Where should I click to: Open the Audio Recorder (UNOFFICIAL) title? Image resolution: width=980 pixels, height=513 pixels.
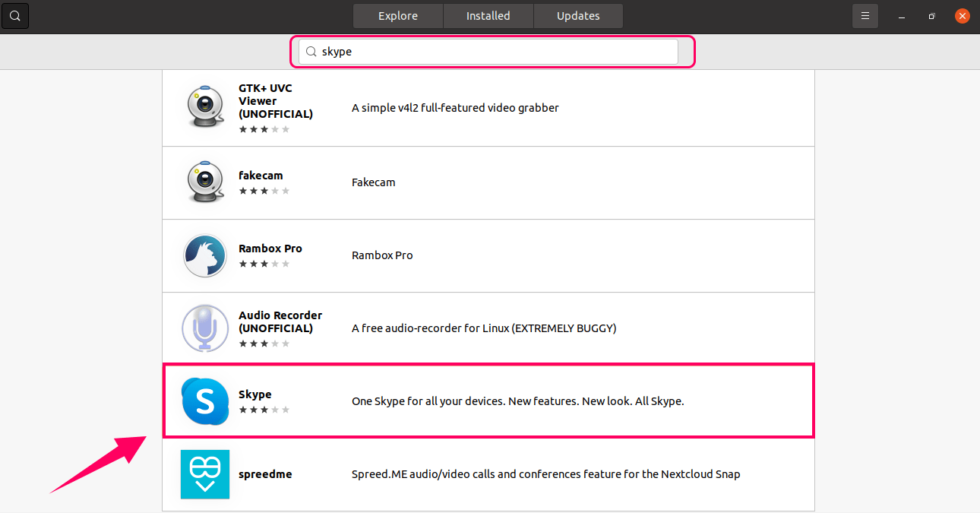click(280, 321)
